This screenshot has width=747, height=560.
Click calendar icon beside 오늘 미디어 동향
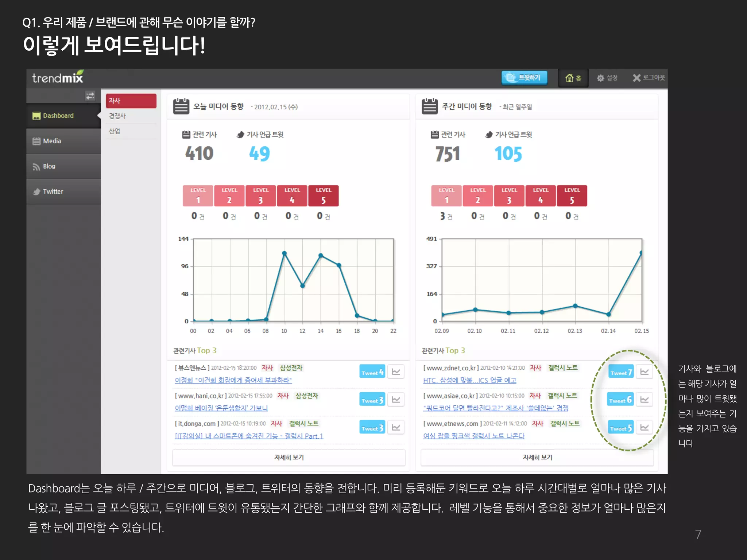click(x=181, y=106)
